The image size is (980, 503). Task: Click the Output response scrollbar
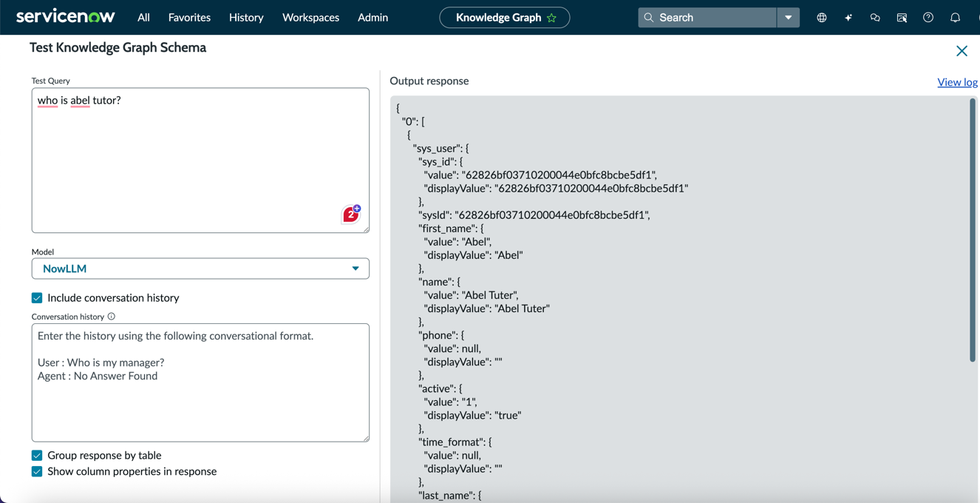[973, 231]
